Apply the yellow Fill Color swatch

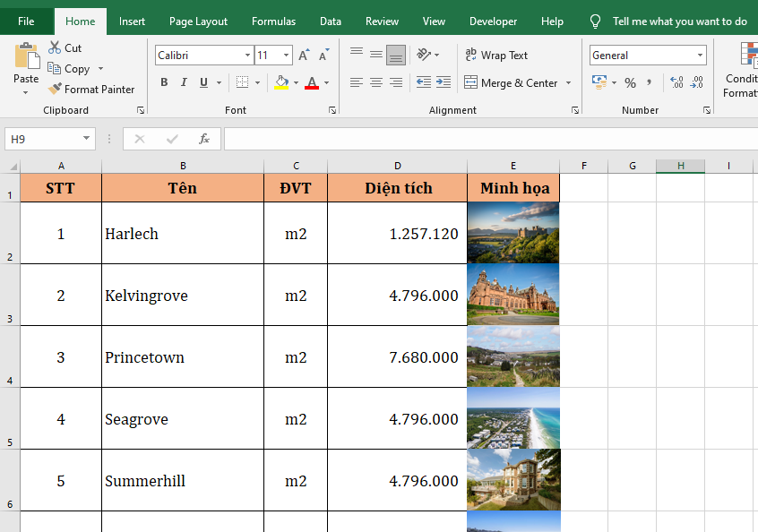tap(281, 82)
